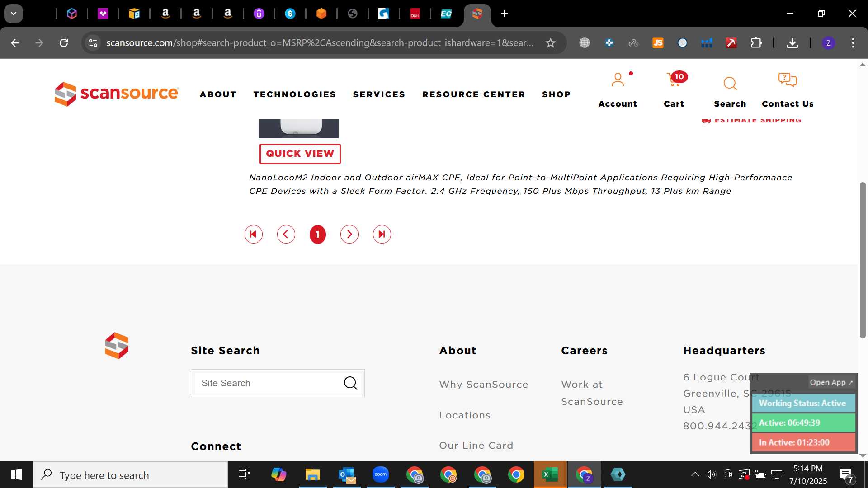Image resolution: width=868 pixels, height=488 pixels.
Task: Show hidden system tray icons
Action: [x=695, y=474]
